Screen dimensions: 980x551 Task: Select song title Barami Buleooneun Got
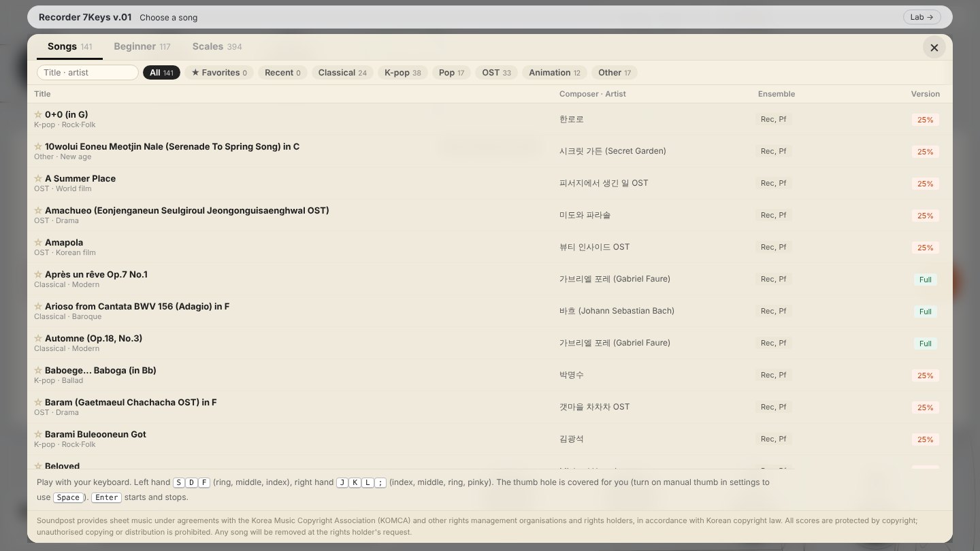pyautogui.click(x=95, y=434)
